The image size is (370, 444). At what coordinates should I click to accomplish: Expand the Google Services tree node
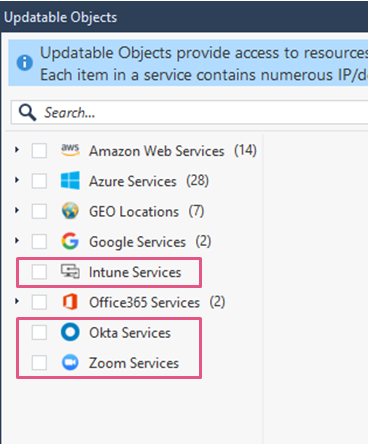[17, 241]
